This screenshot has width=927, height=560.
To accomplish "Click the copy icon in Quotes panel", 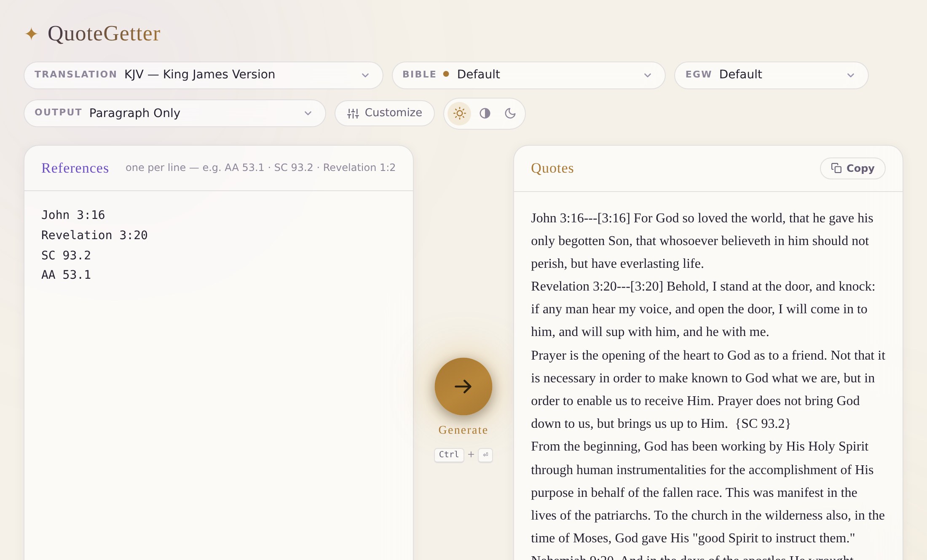I will (836, 168).
